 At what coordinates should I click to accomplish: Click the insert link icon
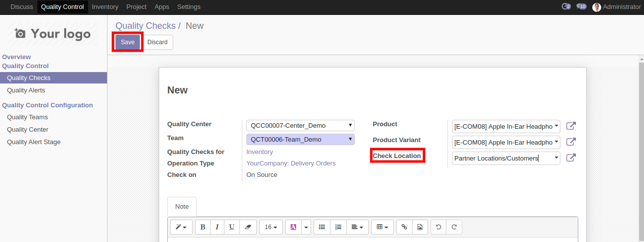(x=404, y=227)
